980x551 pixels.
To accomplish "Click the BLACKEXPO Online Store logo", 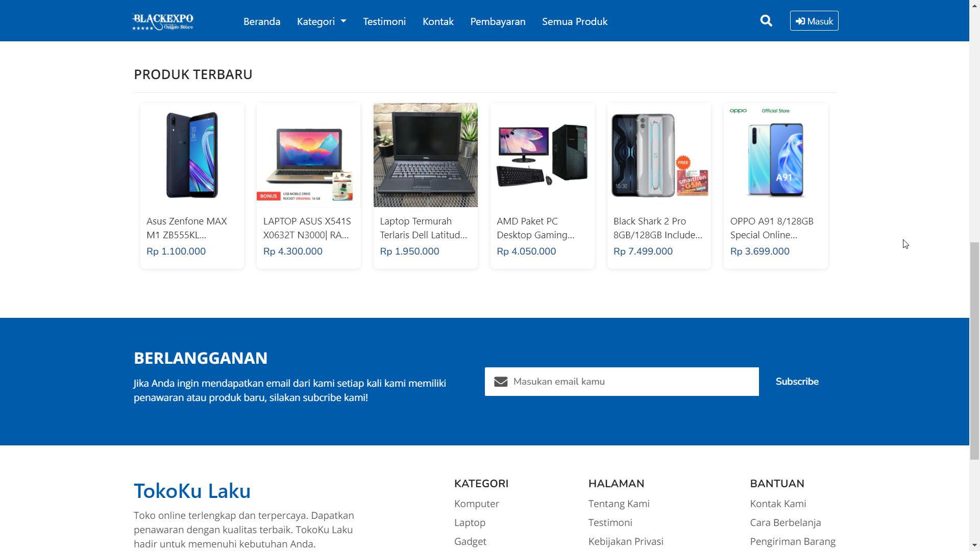I will (163, 21).
